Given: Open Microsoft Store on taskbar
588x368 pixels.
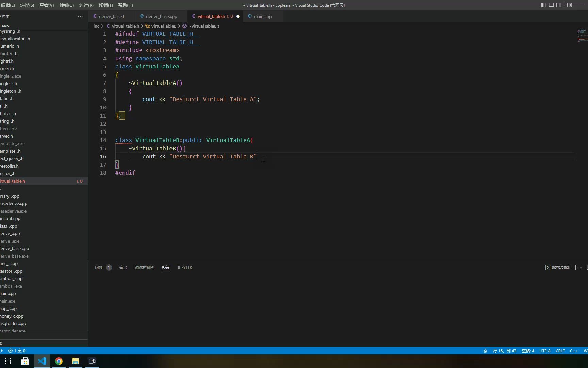Looking at the screenshot, I should tap(25, 361).
